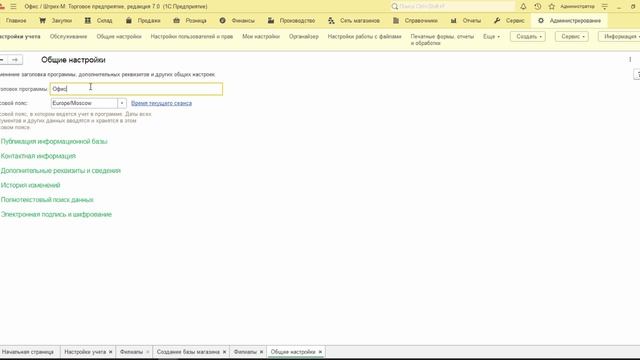
Task: Click the Europe/Moscow timezone field
Action: [x=84, y=103]
